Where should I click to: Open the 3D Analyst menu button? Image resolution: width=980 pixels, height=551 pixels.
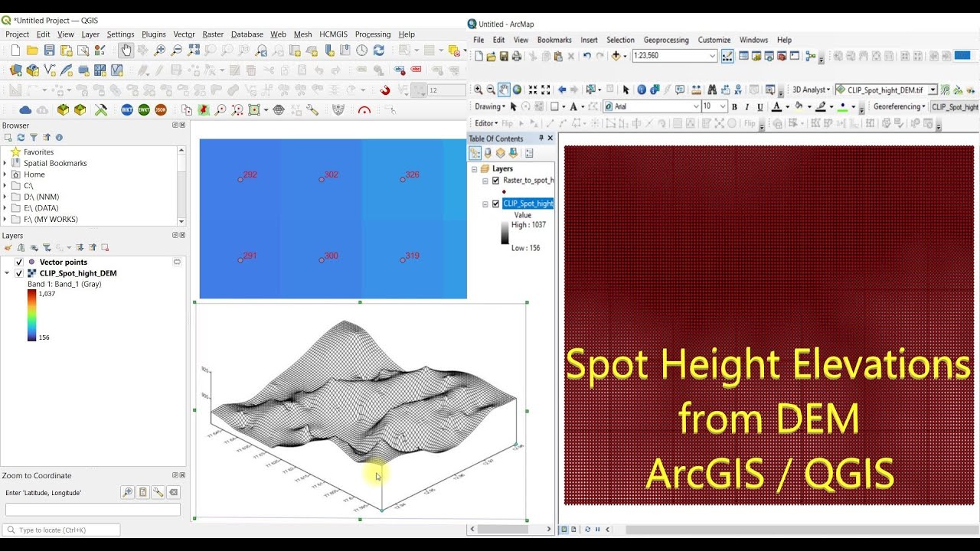[811, 90]
